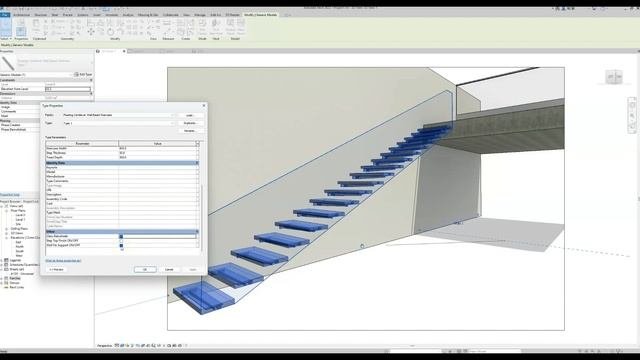Viewport: 640px width, 360px height.
Task: Open the East elevation view
Action: (x=18, y=242)
